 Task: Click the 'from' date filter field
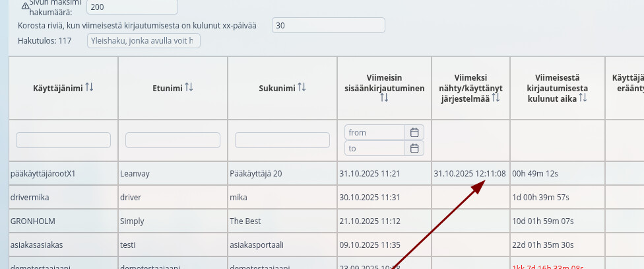(375, 132)
